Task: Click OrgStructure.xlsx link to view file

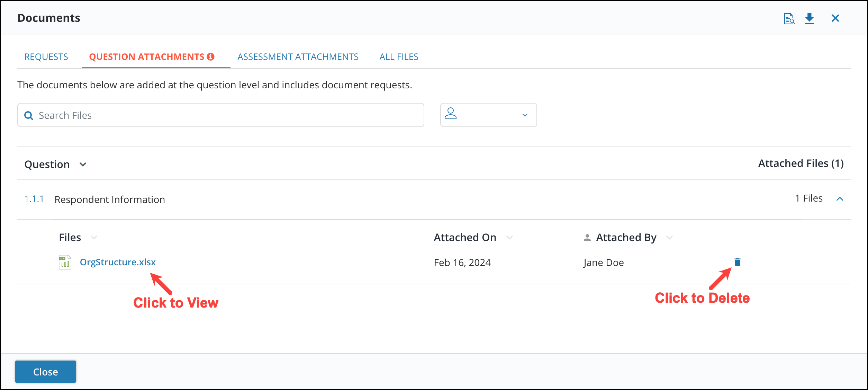Action: tap(118, 262)
